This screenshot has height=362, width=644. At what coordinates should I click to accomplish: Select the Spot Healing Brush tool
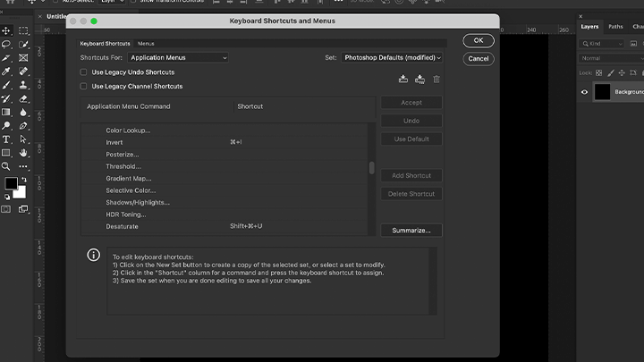23,72
